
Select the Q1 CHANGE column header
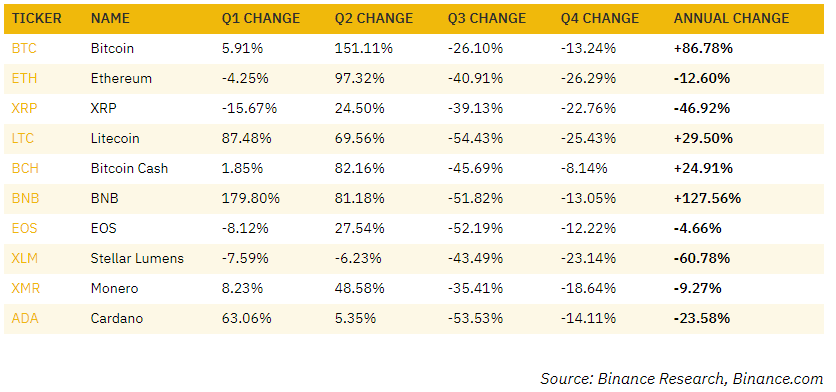point(261,18)
